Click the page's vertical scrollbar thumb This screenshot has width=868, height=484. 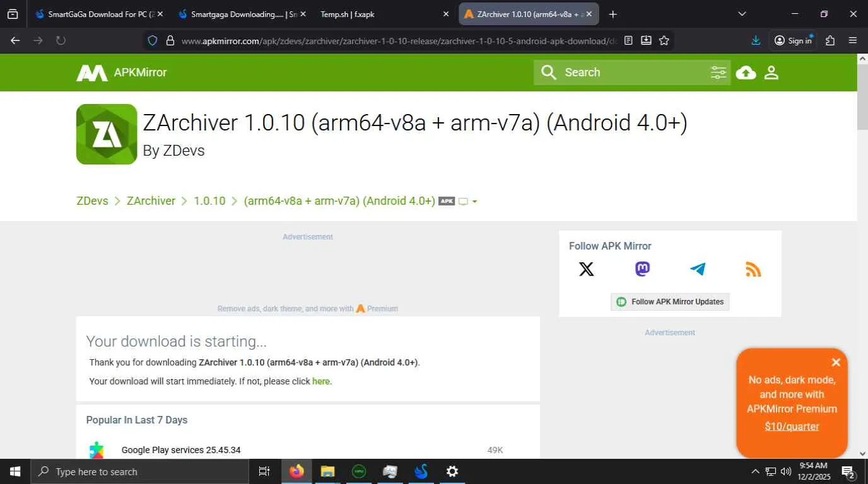(862, 96)
